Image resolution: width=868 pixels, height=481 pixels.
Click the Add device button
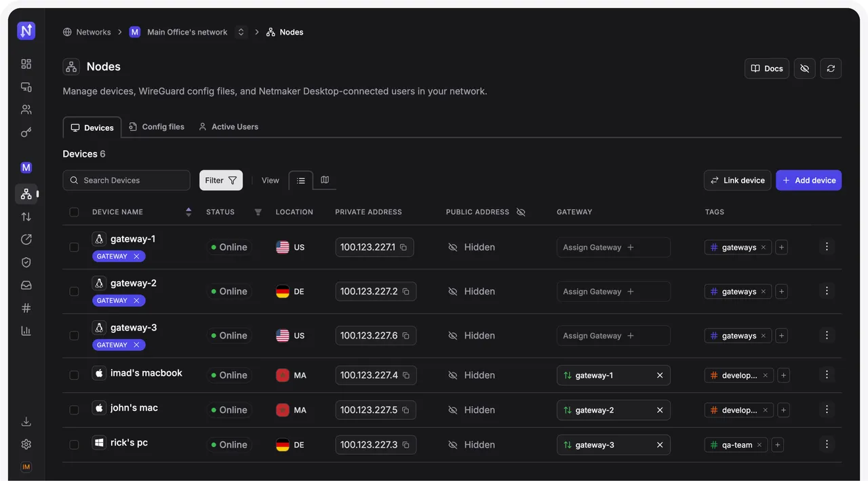(809, 180)
